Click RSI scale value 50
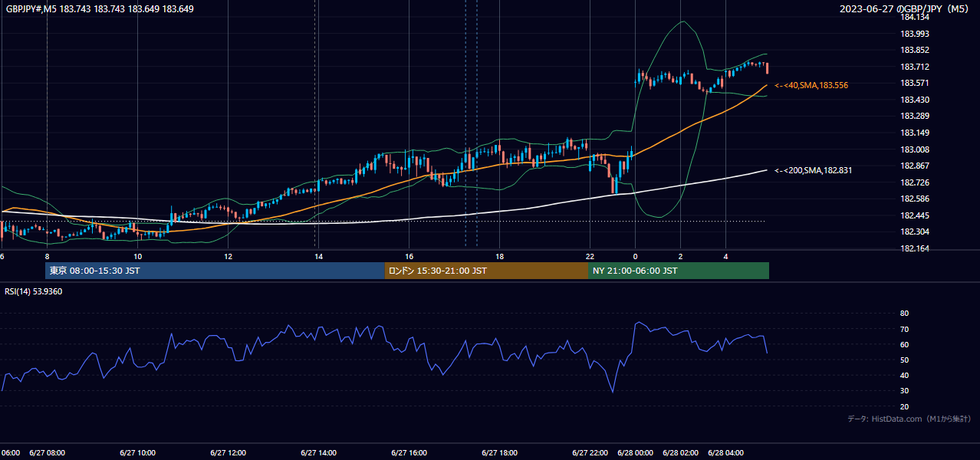The width and height of the screenshot is (980, 460). (904, 360)
